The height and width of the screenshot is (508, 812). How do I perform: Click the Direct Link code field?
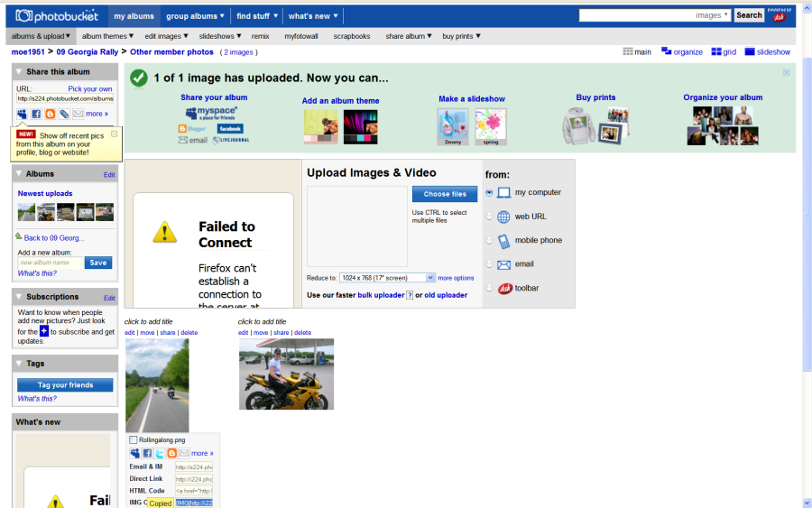(x=194, y=479)
